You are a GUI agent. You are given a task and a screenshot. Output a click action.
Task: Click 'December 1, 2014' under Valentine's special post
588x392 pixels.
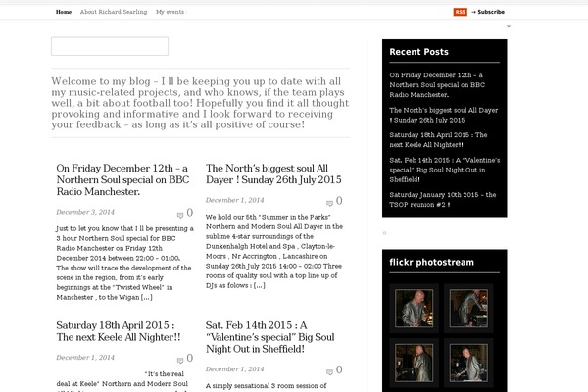[x=235, y=369]
